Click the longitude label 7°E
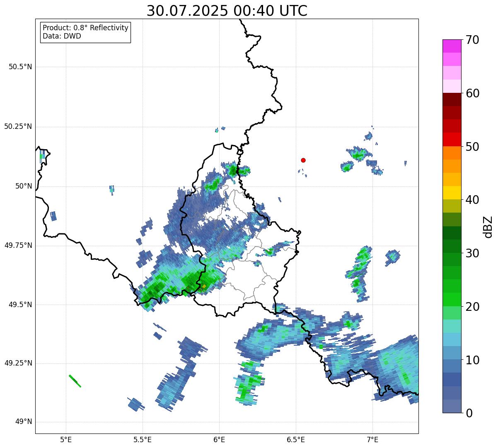Viewport: 498px width, 448px height. point(372,439)
